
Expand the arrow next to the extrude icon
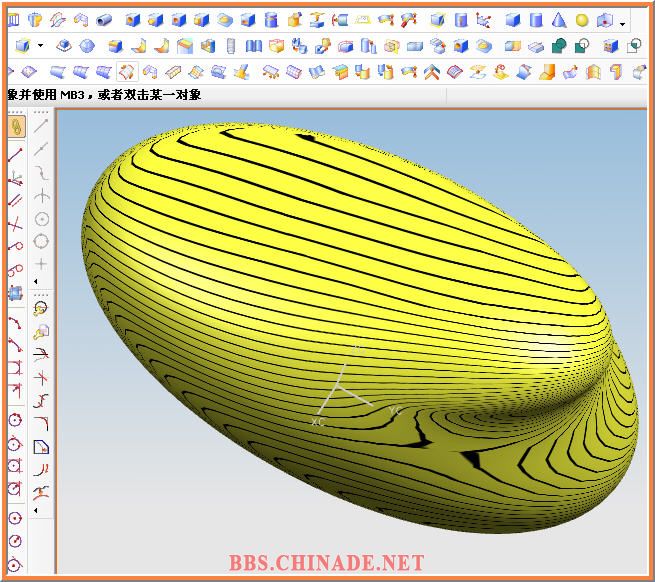tap(40, 46)
